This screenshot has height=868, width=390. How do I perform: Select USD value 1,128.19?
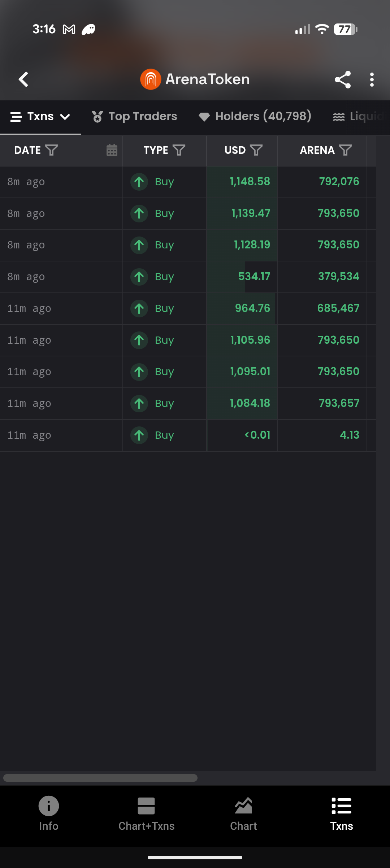tap(252, 245)
